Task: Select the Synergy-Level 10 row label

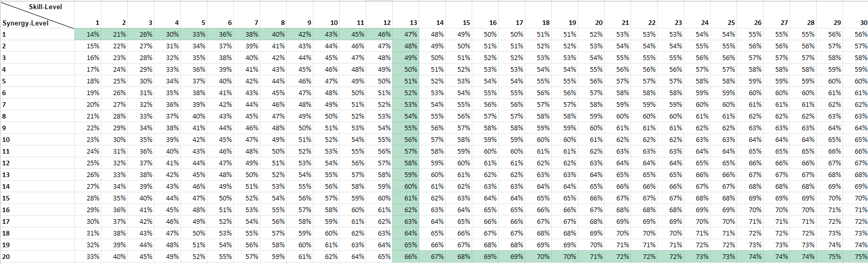Action: point(6,140)
